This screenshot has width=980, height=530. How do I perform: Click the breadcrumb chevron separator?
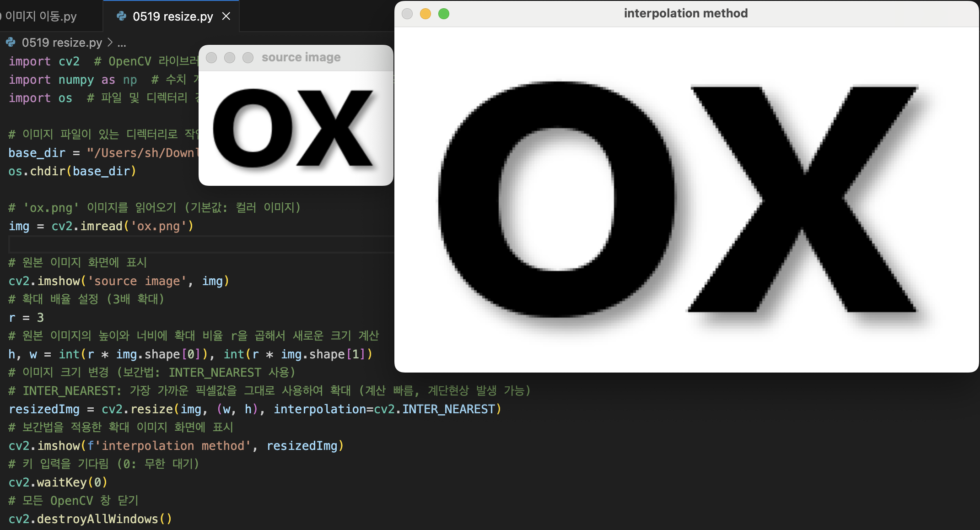click(110, 43)
